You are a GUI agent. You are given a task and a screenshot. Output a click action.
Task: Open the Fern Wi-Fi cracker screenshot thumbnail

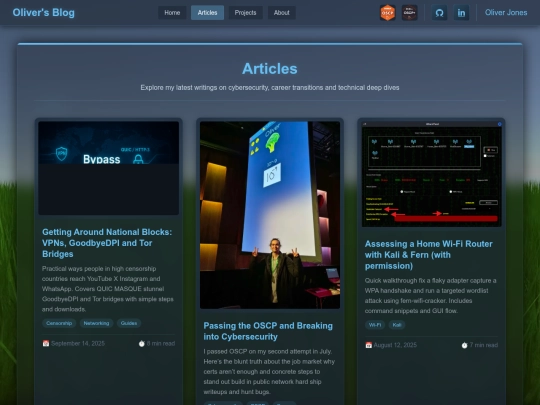click(x=432, y=174)
